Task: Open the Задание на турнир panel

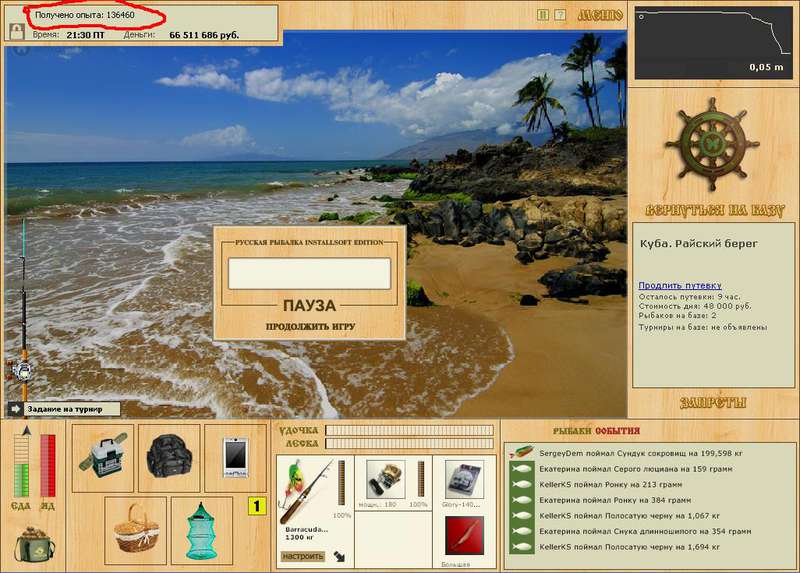Action: coord(64,409)
